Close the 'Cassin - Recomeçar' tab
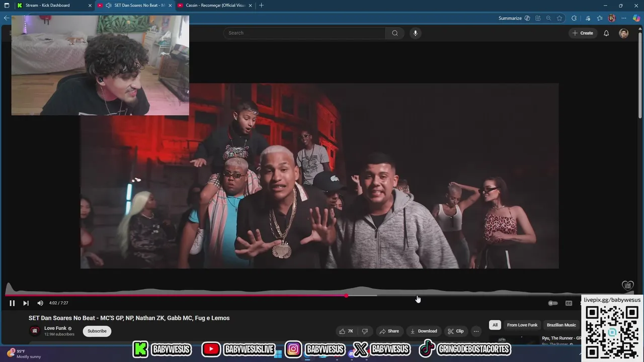The image size is (644, 362). point(250,6)
